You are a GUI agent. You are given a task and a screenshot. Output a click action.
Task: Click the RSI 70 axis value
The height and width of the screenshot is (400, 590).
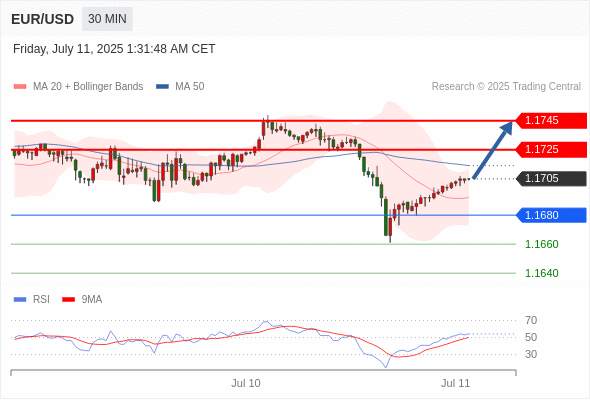pos(531,321)
